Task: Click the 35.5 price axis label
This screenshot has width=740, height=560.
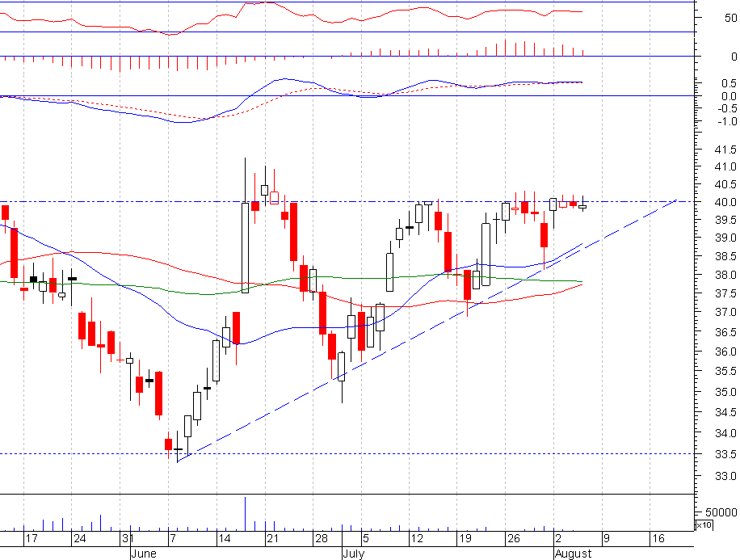Action: [x=725, y=371]
